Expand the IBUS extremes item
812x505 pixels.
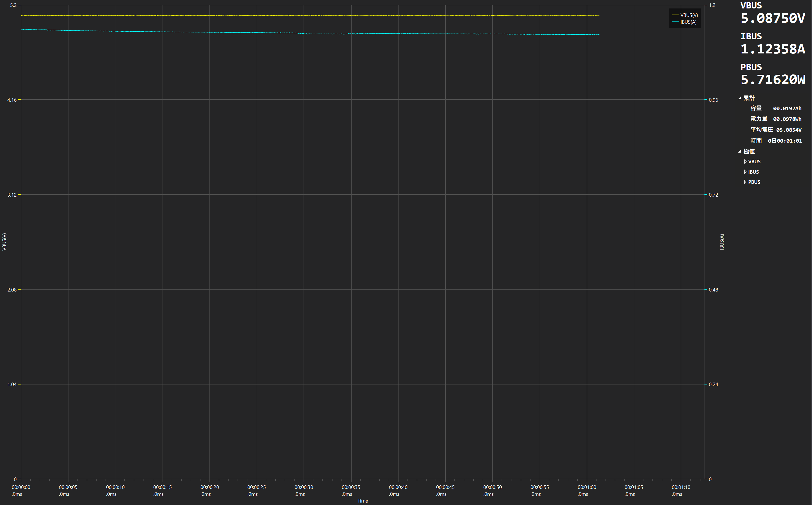tap(745, 172)
